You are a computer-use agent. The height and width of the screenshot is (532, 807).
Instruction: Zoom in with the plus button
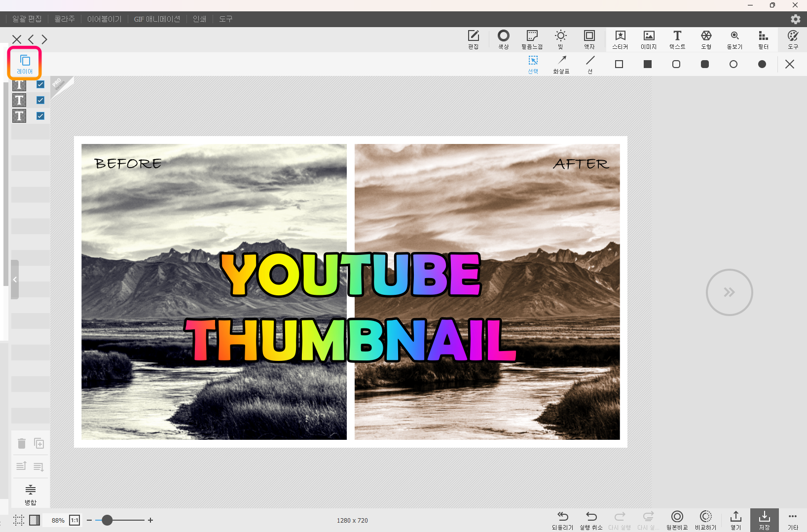(x=150, y=520)
